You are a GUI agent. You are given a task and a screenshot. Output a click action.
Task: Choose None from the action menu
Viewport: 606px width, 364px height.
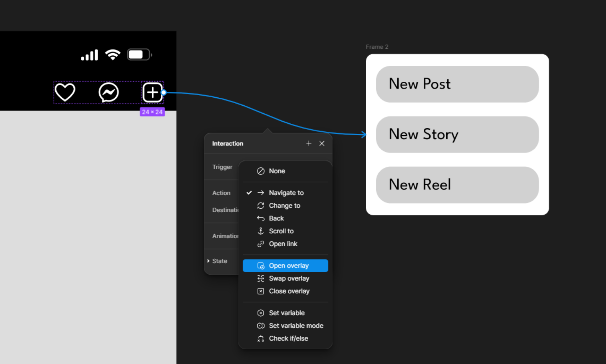[285, 171]
